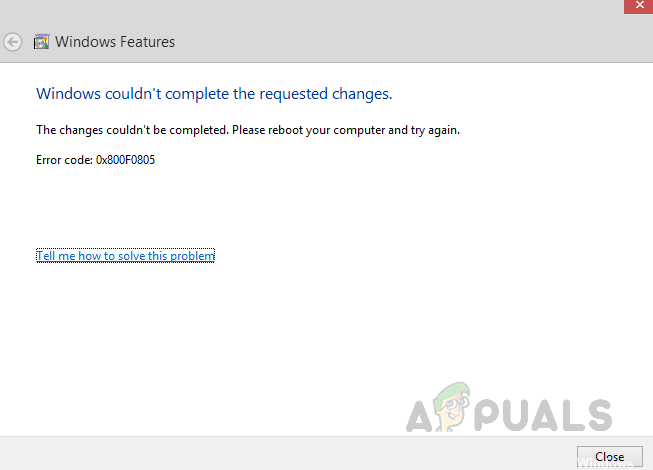Open 'Tell me how to solve this problem'
Viewport: 653px width, 470px height.
(125, 256)
